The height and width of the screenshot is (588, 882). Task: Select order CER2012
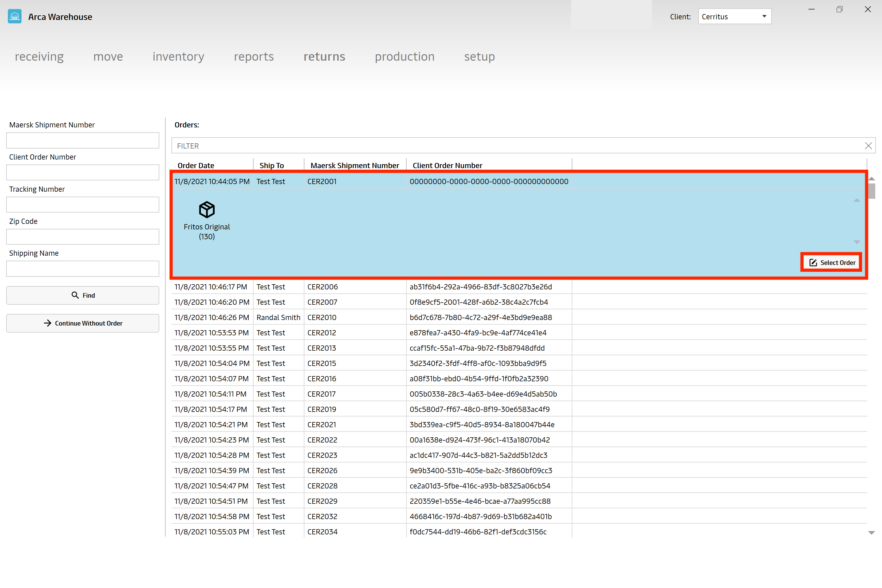(x=519, y=333)
